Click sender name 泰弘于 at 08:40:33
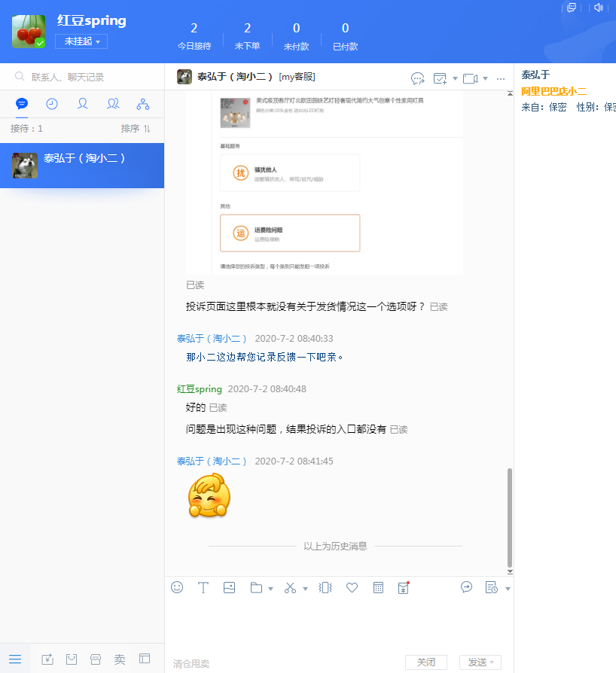Screen dimensions: 616x673 [x=212, y=338]
